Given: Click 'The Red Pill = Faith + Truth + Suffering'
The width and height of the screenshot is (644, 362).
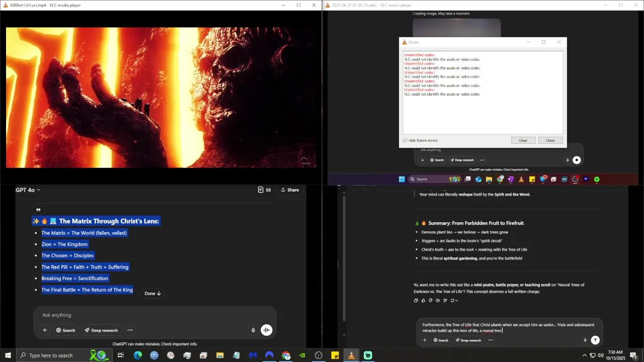Looking at the screenshot, I should coord(85,267).
